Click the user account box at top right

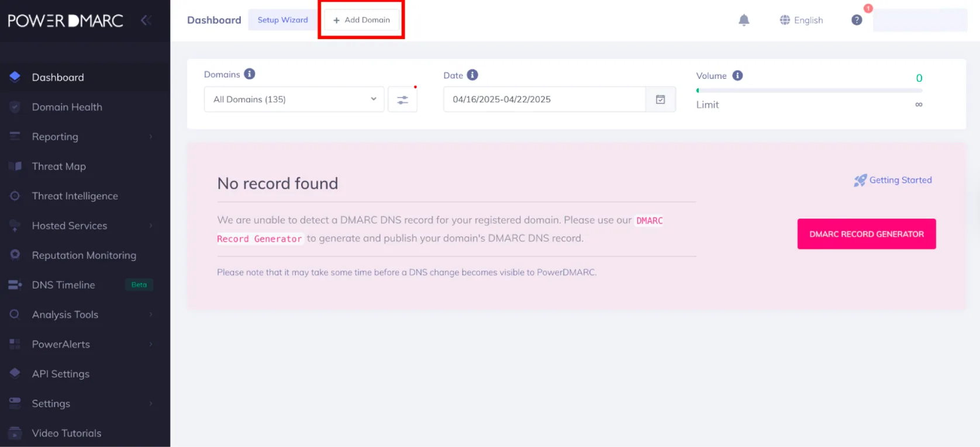tap(920, 20)
